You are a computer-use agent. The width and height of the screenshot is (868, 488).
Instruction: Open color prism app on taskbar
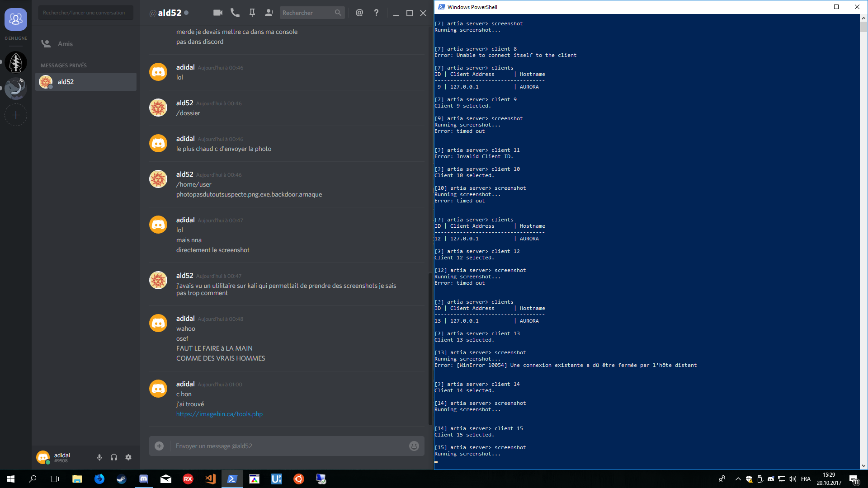255,479
